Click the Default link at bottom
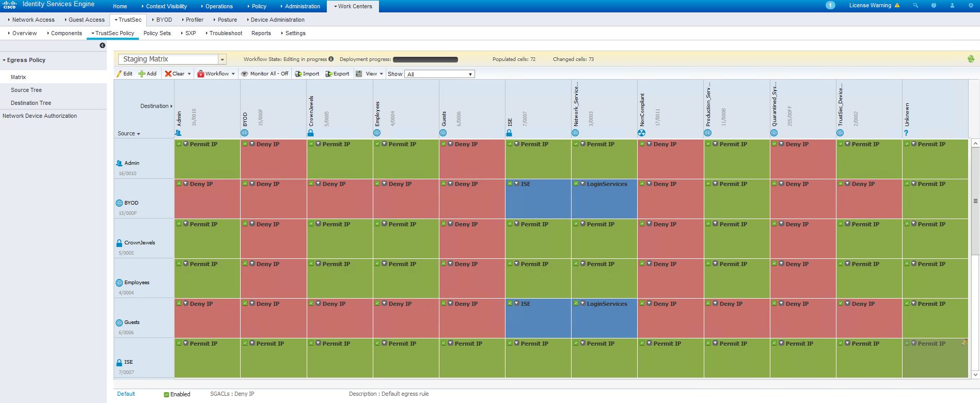This screenshot has height=403, width=980. point(126,394)
